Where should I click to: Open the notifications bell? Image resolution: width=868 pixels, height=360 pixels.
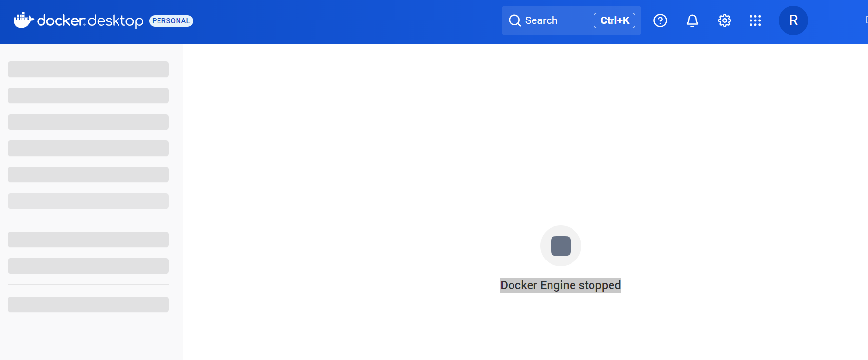pos(692,20)
